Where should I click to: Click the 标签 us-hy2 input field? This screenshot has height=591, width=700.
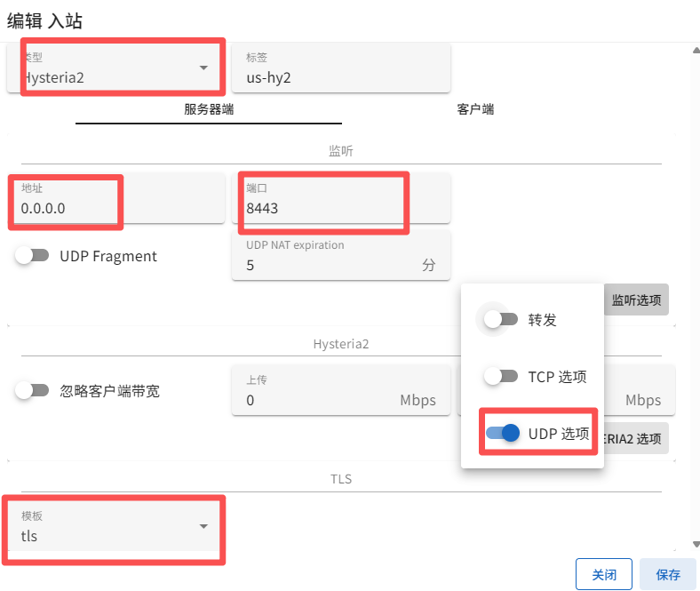pos(341,76)
